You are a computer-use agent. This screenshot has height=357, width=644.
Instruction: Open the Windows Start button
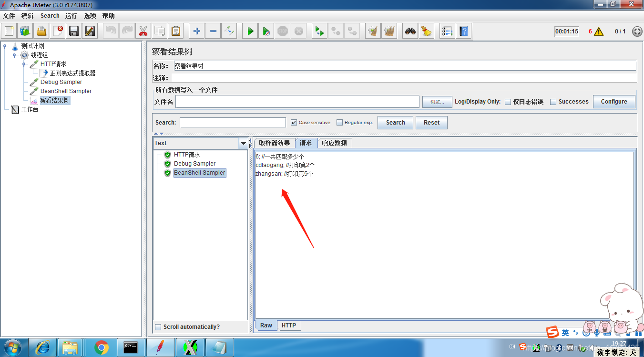[13, 347]
